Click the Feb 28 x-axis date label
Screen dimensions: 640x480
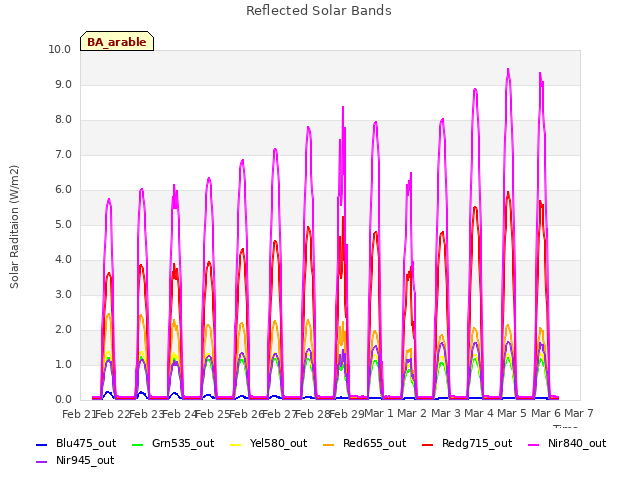[313, 414]
